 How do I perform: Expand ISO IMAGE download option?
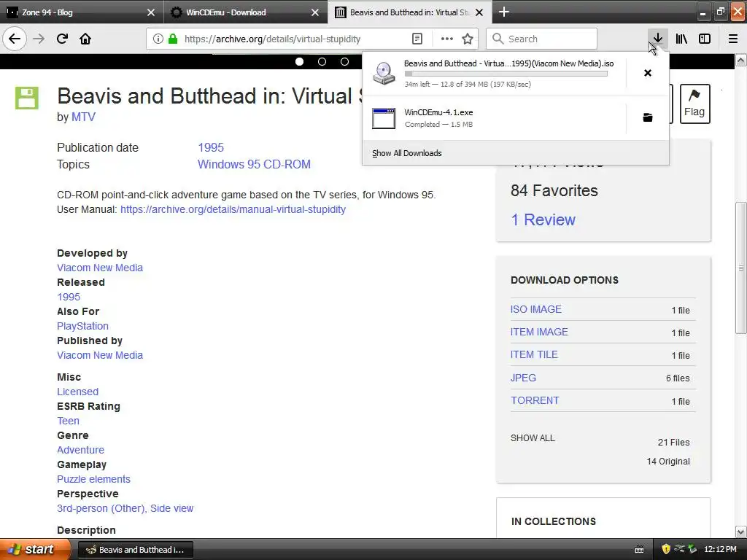click(536, 309)
